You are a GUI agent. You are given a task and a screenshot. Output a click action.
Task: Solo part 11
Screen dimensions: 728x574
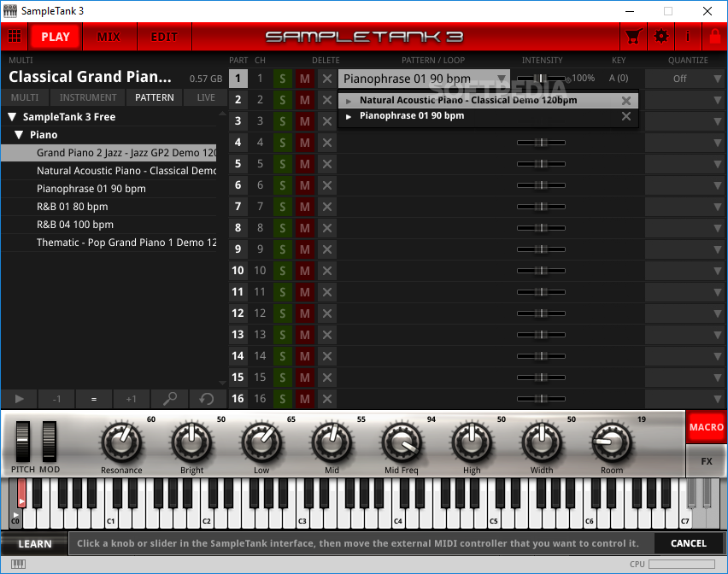[282, 292]
